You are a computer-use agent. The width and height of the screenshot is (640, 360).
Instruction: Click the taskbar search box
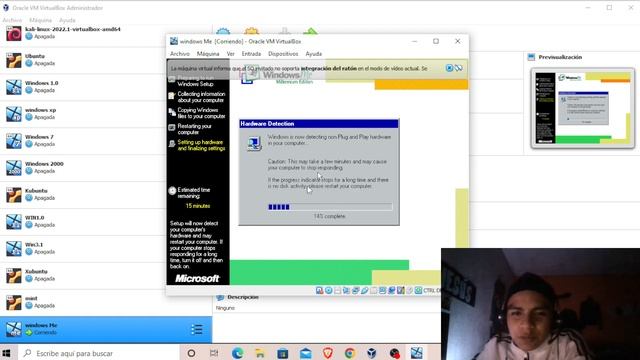point(98,353)
